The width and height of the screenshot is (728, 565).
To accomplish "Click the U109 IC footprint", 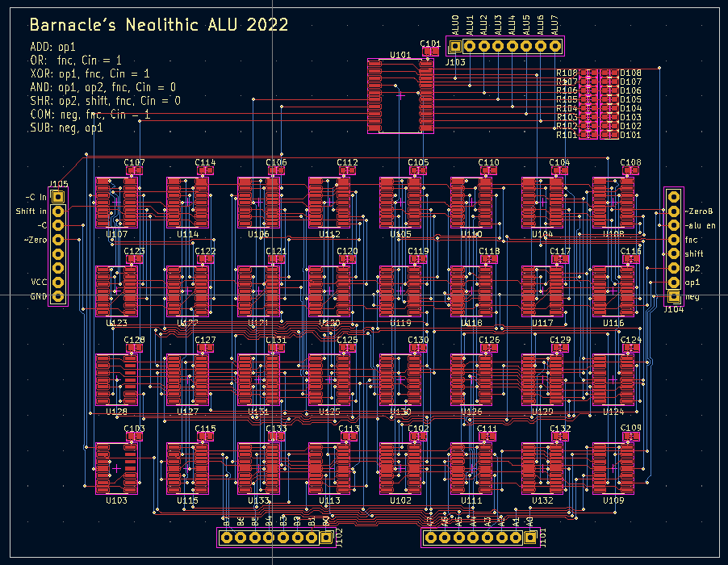I will click(613, 467).
